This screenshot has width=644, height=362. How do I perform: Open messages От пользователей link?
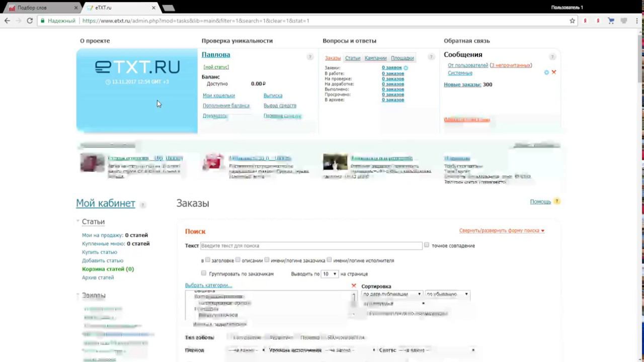(468, 65)
